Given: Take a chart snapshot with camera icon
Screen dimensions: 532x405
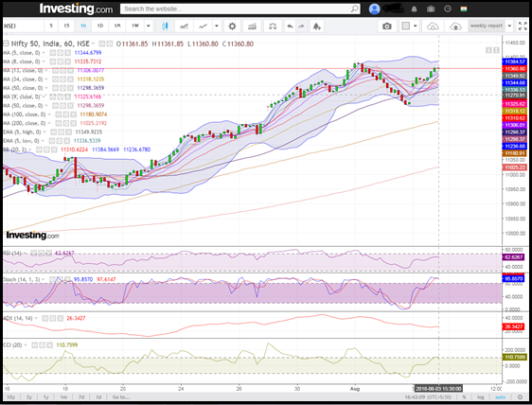Looking at the screenshot, I should pyautogui.click(x=387, y=26).
